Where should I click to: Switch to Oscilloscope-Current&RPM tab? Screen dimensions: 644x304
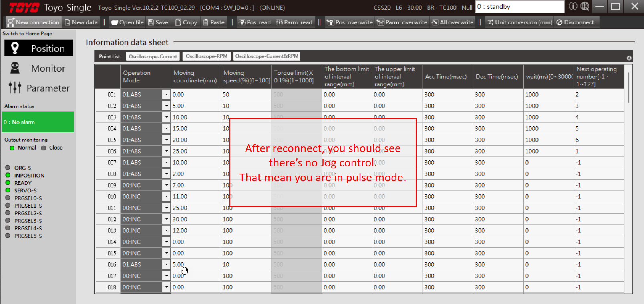tap(267, 56)
